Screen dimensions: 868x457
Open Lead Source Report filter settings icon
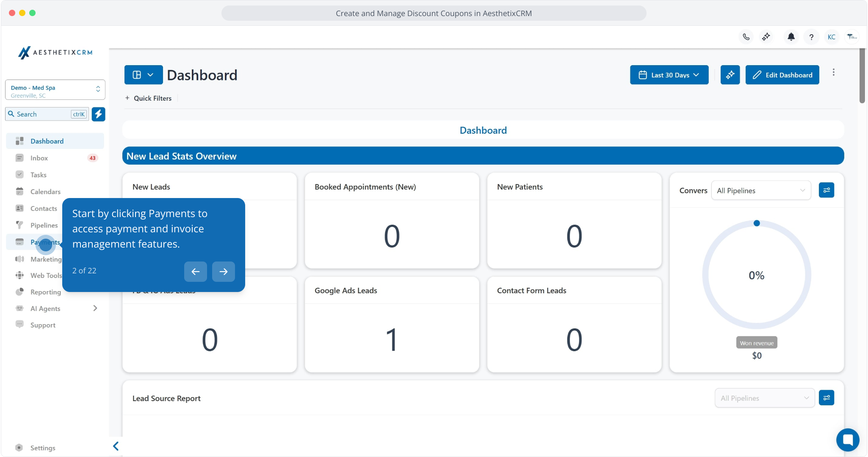826,398
